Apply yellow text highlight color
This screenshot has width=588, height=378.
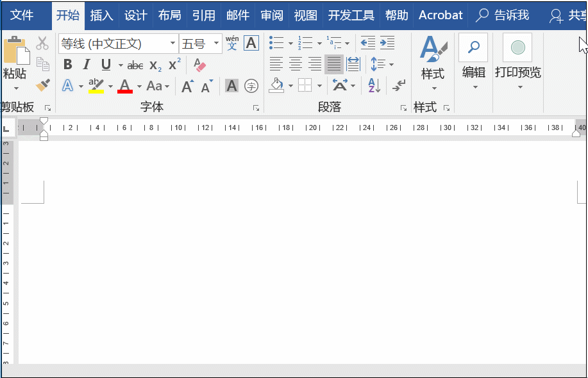coord(96,86)
